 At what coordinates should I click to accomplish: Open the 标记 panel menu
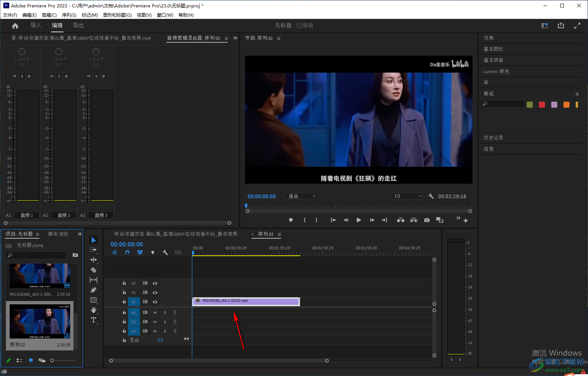[x=577, y=94]
